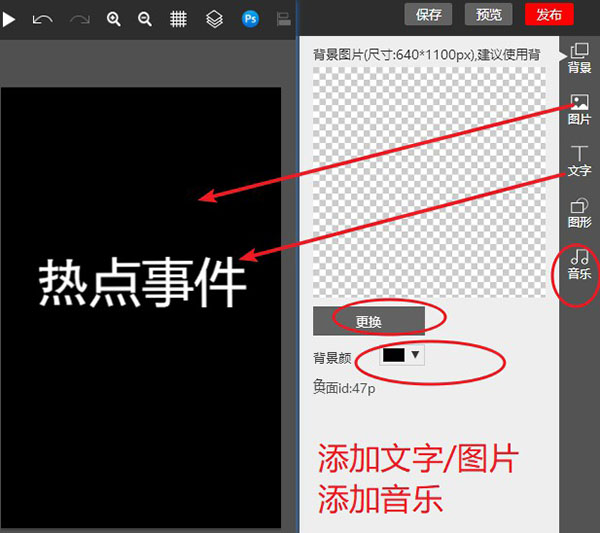Zoom out with the minus magnifier

(145, 19)
